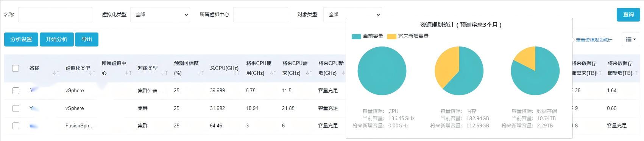Sort by 所属虚拟中心 column arrows
Viewport: 644px width, 141px height.
[128, 73]
